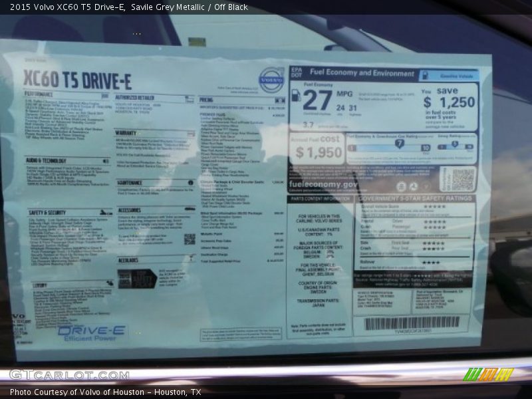Click the safety award badge under Accolades
This screenshot has height=399, width=532.
point(138,279)
